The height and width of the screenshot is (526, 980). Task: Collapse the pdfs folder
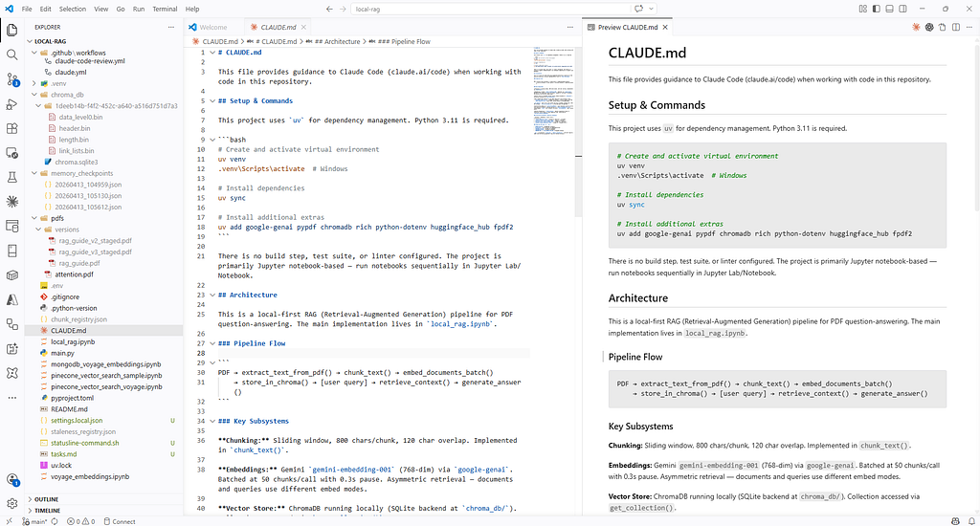pos(34,218)
